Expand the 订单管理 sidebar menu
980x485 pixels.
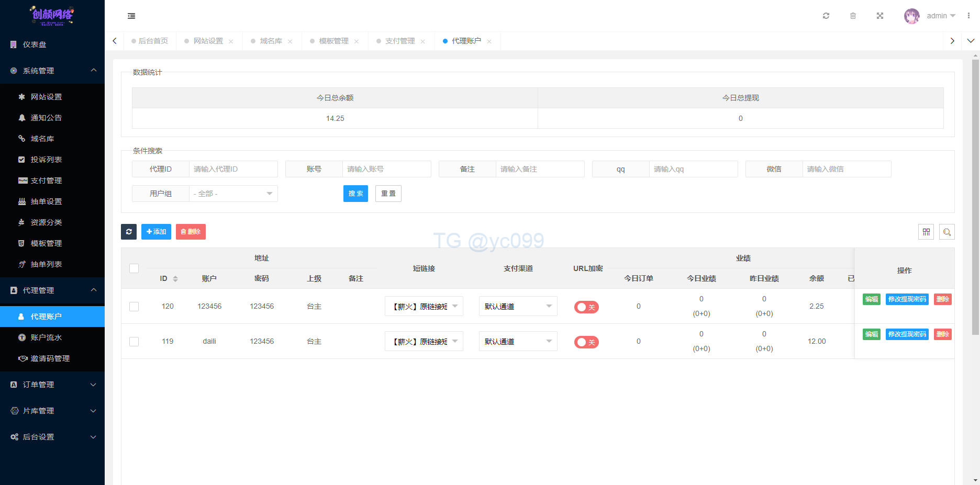(52, 385)
